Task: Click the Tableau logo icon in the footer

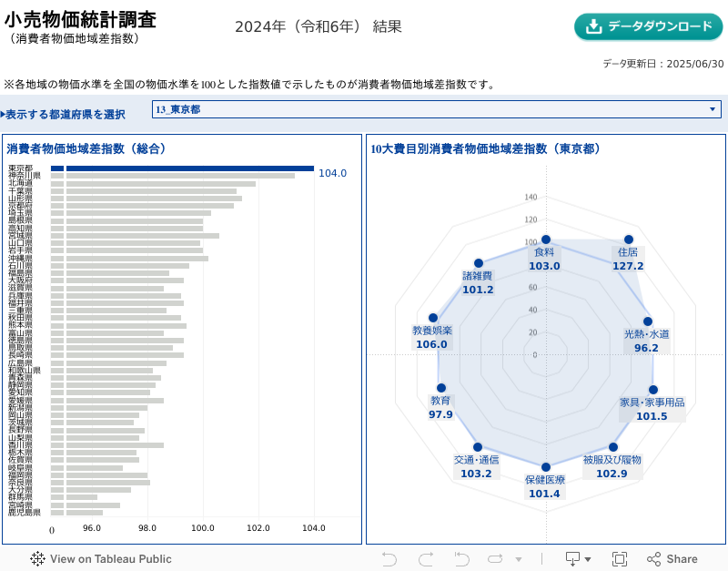Action: pyautogui.click(x=37, y=558)
